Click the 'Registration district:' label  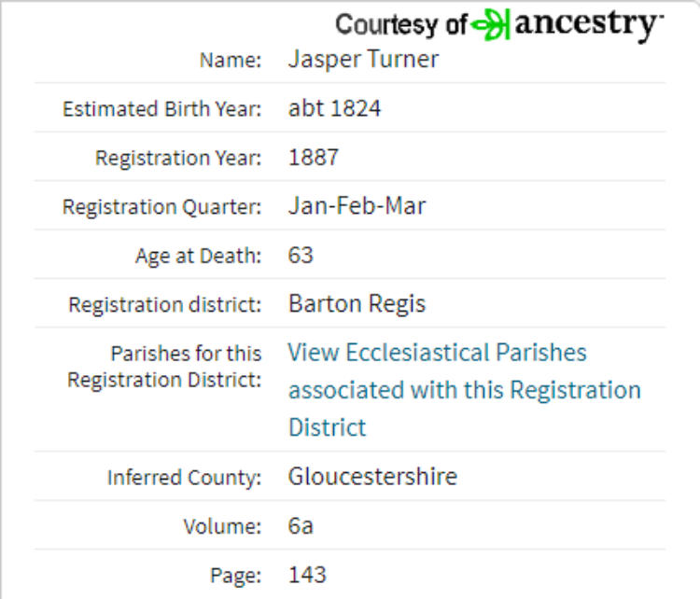tap(164, 305)
